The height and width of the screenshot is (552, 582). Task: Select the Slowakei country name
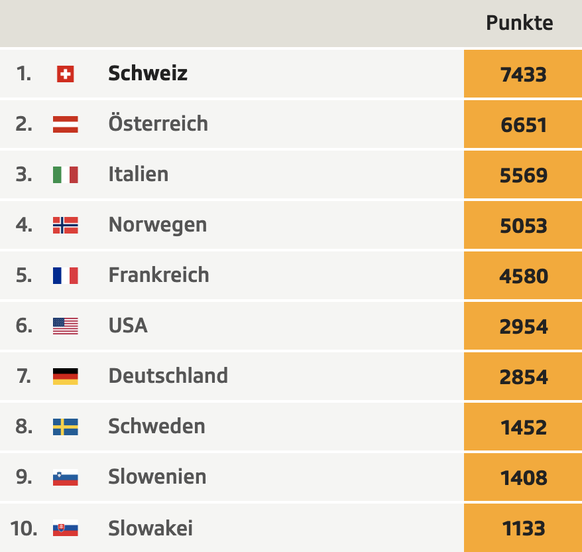click(150, 528)
